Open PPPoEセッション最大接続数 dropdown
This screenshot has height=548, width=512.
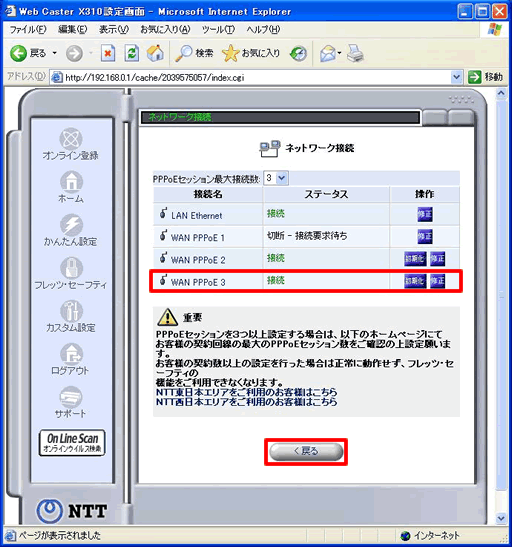coord(276,178)
